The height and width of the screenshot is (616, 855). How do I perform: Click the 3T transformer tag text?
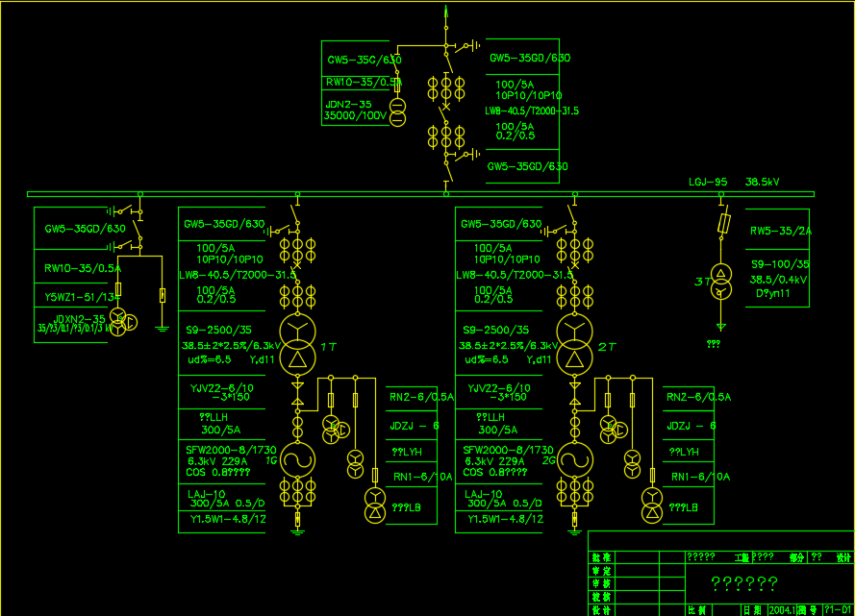702,282
